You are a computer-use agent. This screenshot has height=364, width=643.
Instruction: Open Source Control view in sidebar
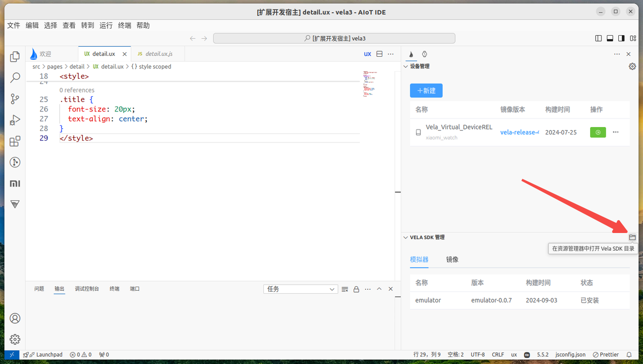tap(15, 99)
